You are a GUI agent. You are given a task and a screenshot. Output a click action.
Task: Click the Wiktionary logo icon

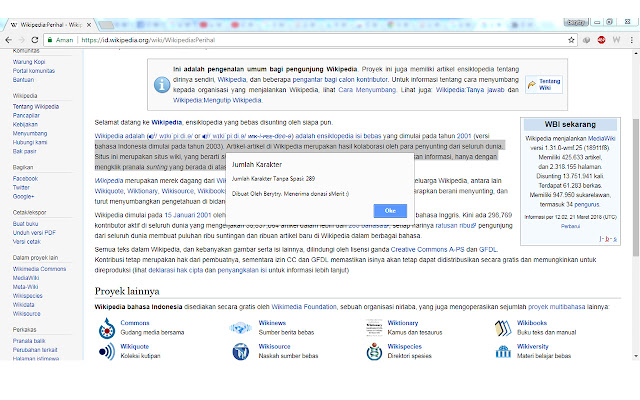[374, 327]
